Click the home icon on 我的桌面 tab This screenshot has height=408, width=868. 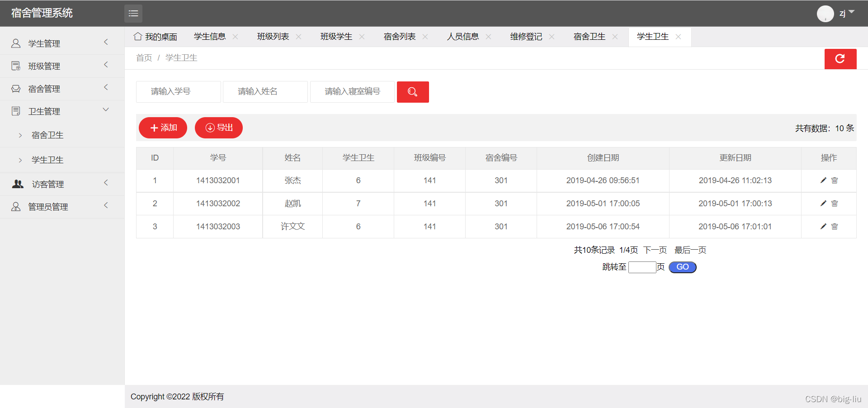(x=138, y=36)
